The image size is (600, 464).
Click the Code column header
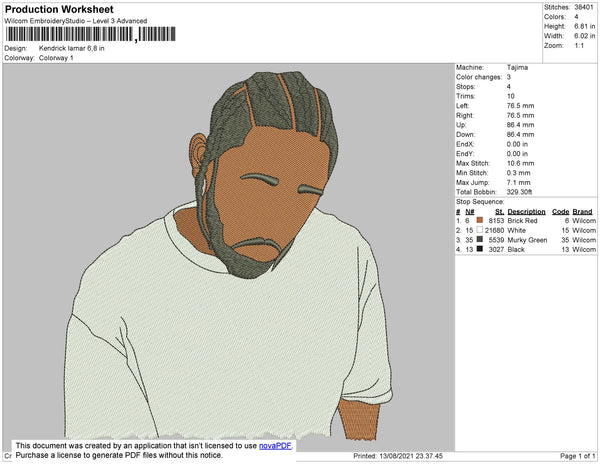point(561,212)
